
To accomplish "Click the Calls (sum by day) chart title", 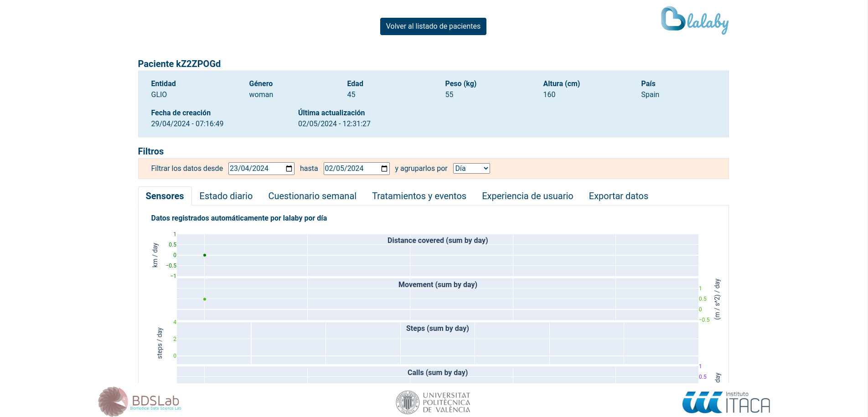I will (x=437, y=373).
